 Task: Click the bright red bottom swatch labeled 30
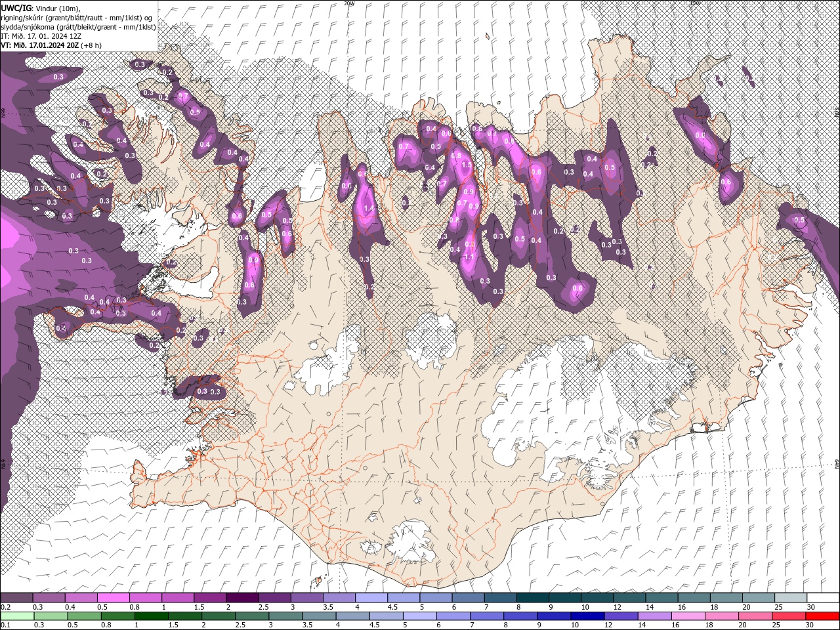822,616
